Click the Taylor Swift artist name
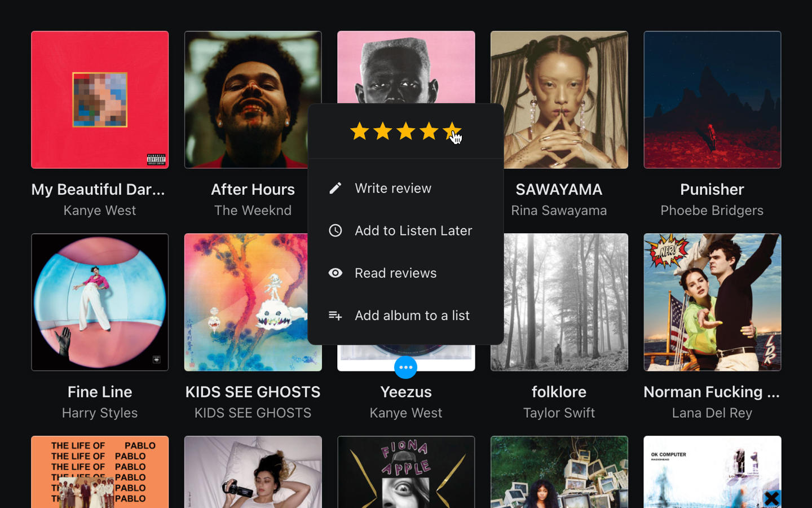 click(x=559, y=413)
